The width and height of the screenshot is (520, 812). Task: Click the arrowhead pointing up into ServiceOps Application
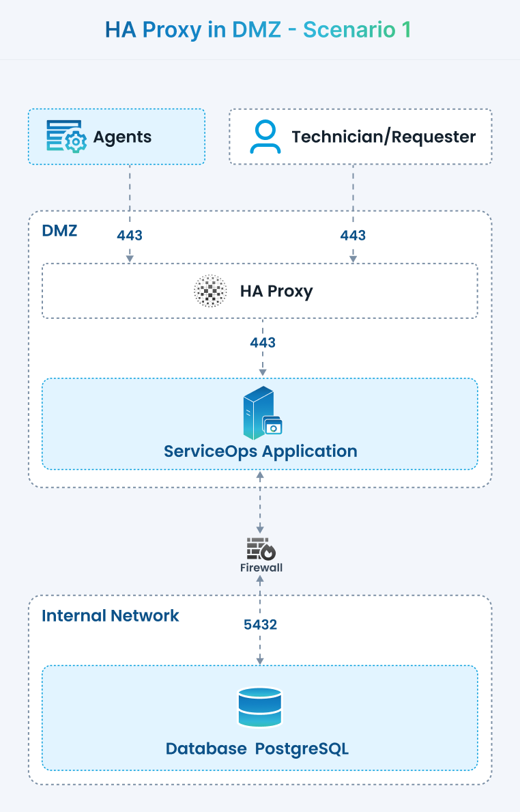(260, 474)
